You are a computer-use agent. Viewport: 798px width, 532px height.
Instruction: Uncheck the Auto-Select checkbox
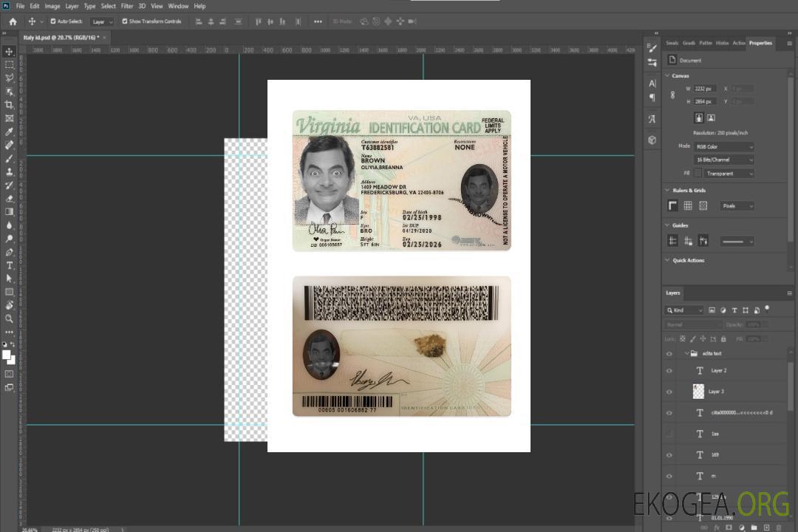coord(53,21)
